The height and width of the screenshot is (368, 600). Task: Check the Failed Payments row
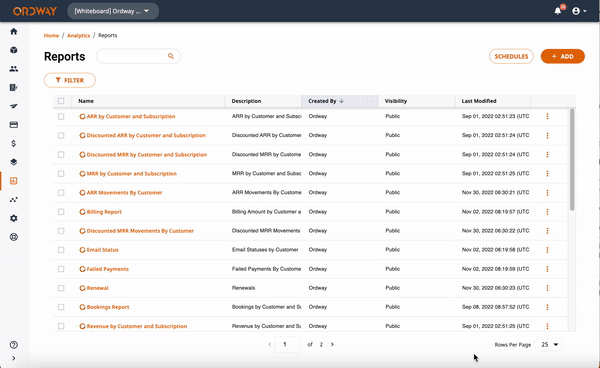point(61,269)
